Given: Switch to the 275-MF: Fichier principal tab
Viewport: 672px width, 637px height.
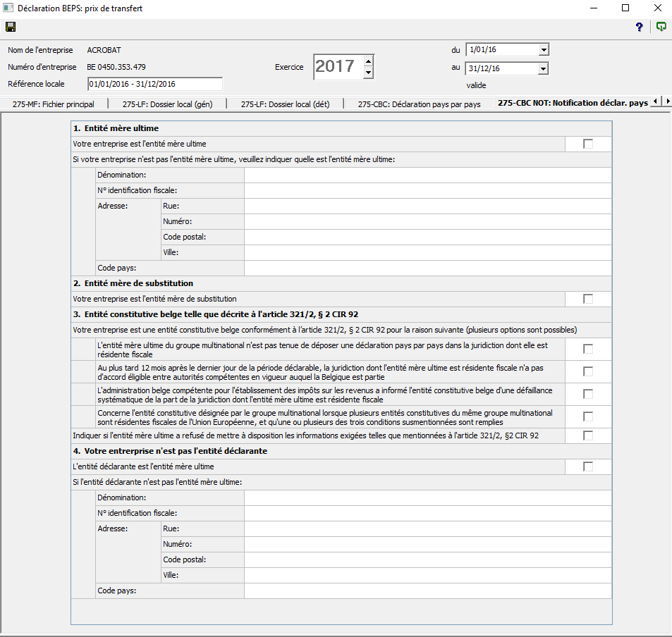Looking at the screenshot, I should click(x=54, y=104).
